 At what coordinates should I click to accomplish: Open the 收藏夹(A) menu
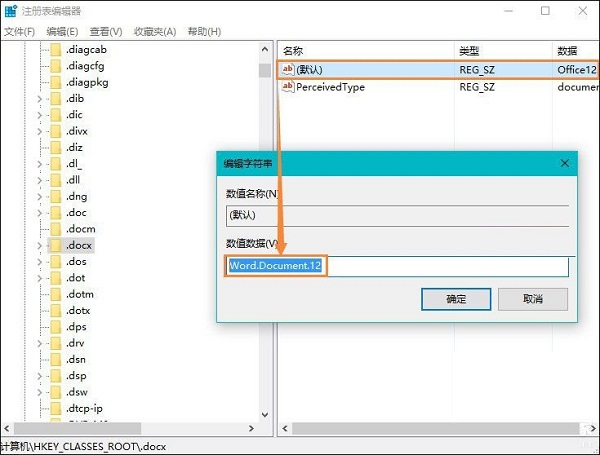click(154, 32)
